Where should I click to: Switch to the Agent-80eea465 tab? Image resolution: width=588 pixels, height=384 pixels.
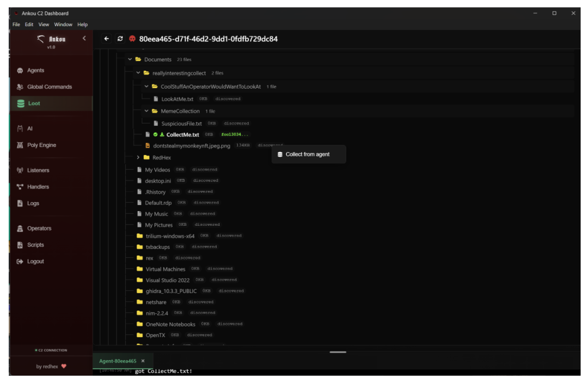pyautogui.click(x=118, y=361)
